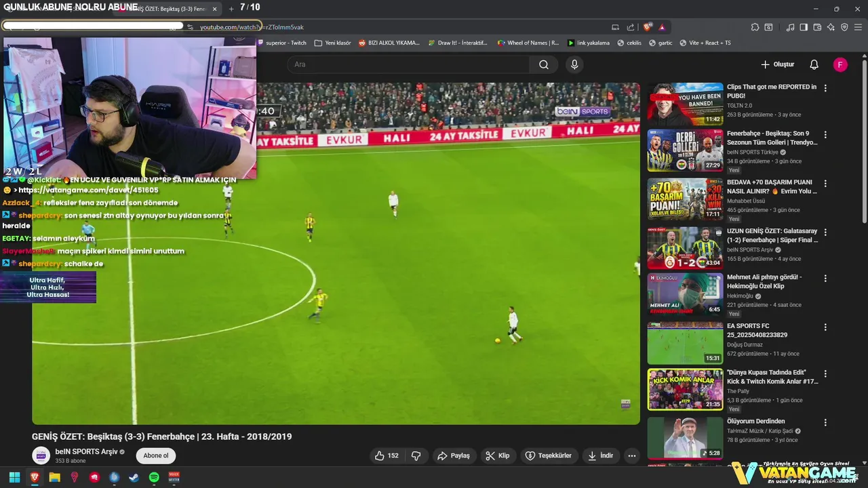Click the Klip button
This screenshot has height=488, width=868.
click(498, 455)
